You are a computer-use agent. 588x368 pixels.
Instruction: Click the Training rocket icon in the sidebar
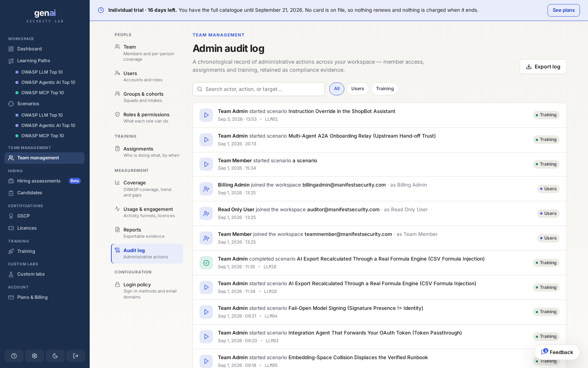point(11,251)
